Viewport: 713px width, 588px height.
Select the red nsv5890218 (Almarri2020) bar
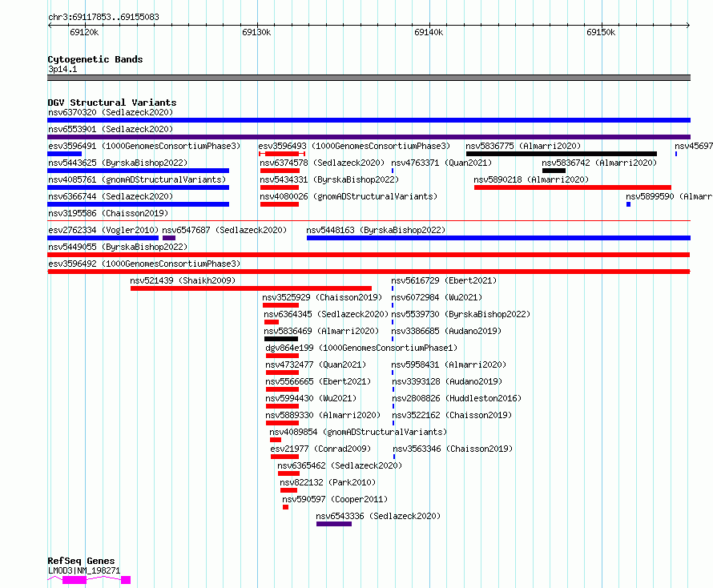[573, 187]
